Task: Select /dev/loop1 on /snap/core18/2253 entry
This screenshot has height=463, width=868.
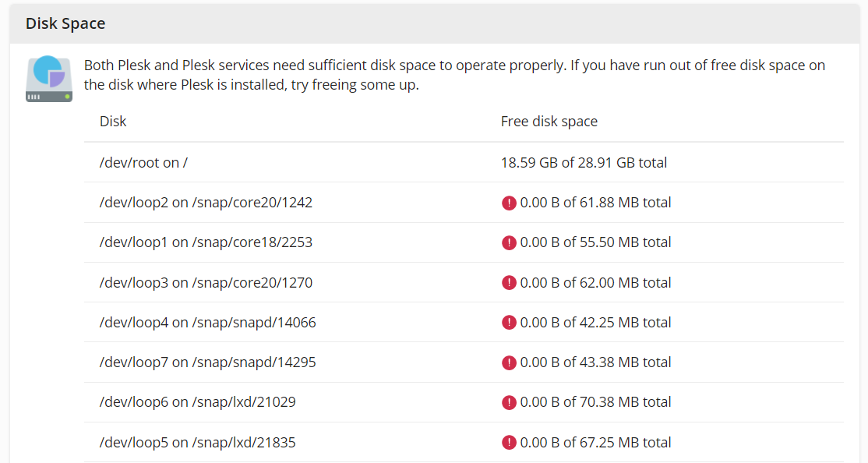Action: pos(206,242)
